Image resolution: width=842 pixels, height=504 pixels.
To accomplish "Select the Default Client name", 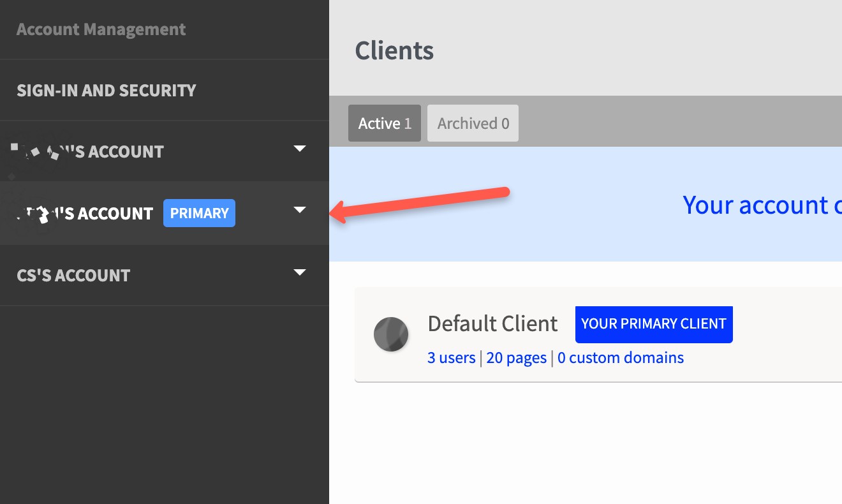I will tap(492, 323).
